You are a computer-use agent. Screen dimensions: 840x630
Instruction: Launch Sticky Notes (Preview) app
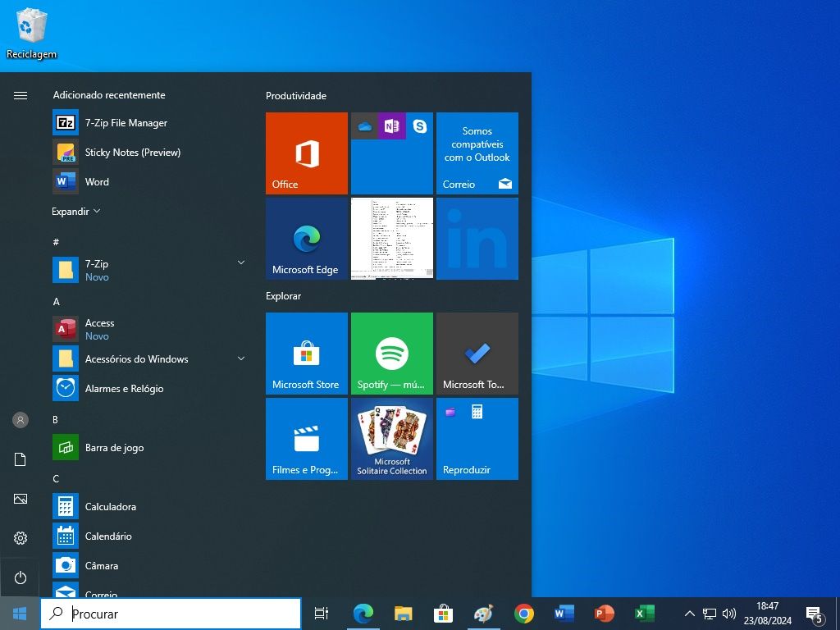[148, 152]
